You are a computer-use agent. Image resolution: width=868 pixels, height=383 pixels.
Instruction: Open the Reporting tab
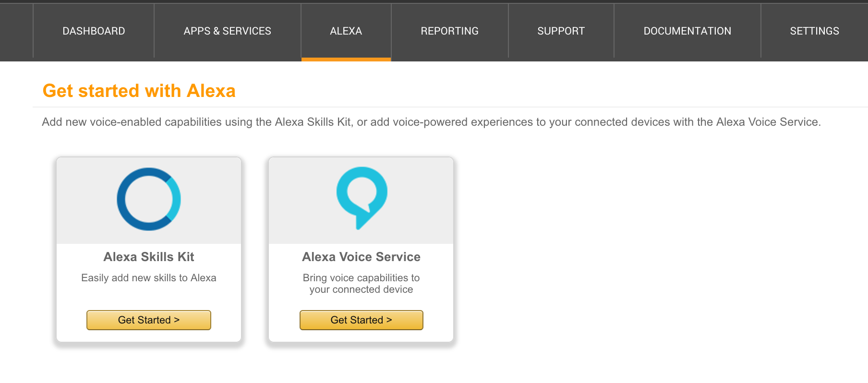(450, 31)
